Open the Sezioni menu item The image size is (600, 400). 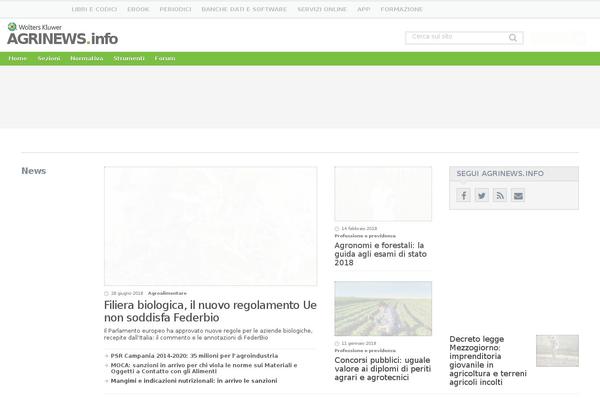pos(49,59)
